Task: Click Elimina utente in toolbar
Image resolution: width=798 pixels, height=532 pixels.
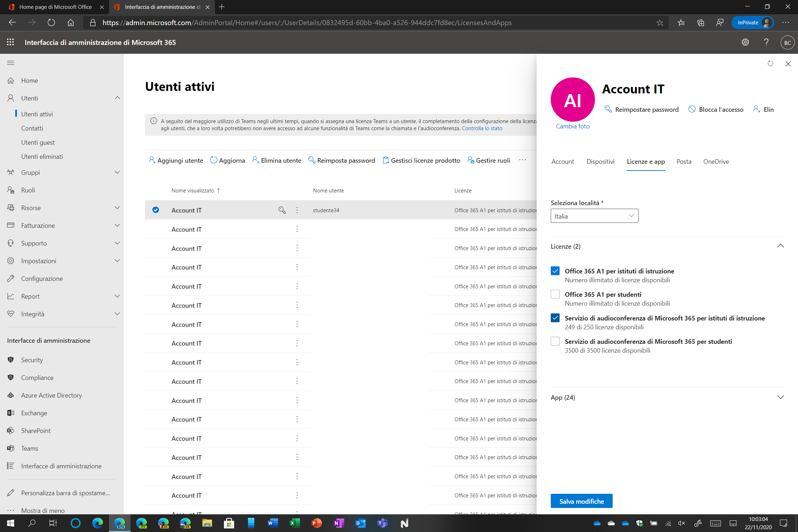Action: [x=277, y=160]
